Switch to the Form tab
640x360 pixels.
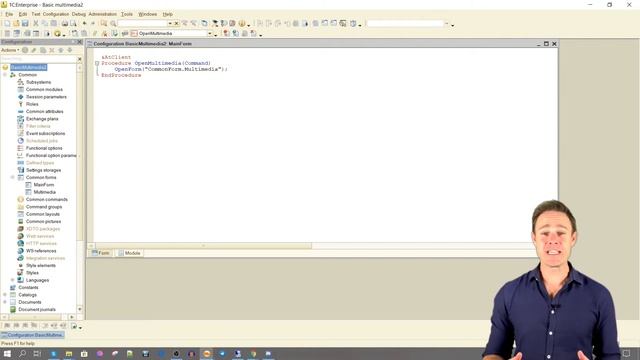click(x=101, y=253)
